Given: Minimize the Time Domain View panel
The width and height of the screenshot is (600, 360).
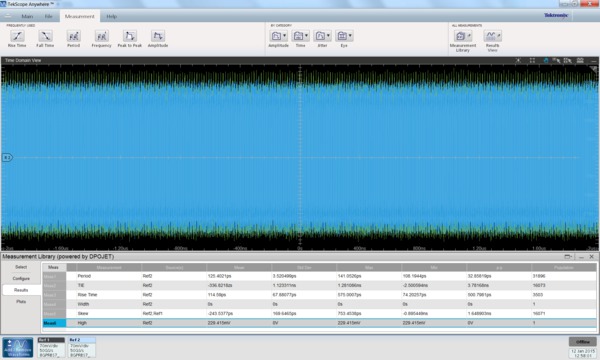Looking at the screenshot, I should pyautogui.click(x=593, y=60).
